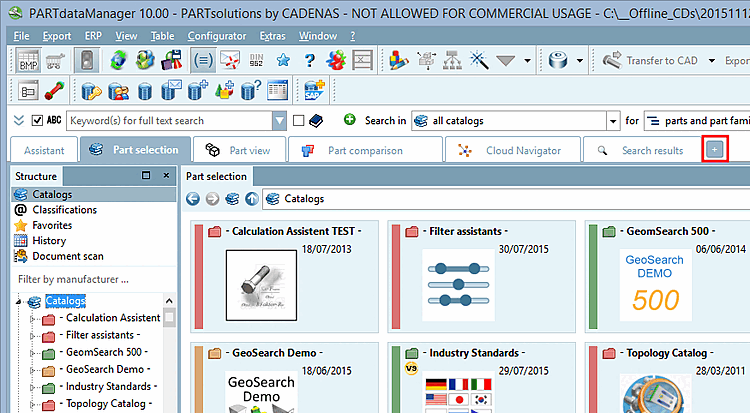Toggle the speaker device toolbar button
Screen dimensions: 750x413
click(x=87, y=61)
